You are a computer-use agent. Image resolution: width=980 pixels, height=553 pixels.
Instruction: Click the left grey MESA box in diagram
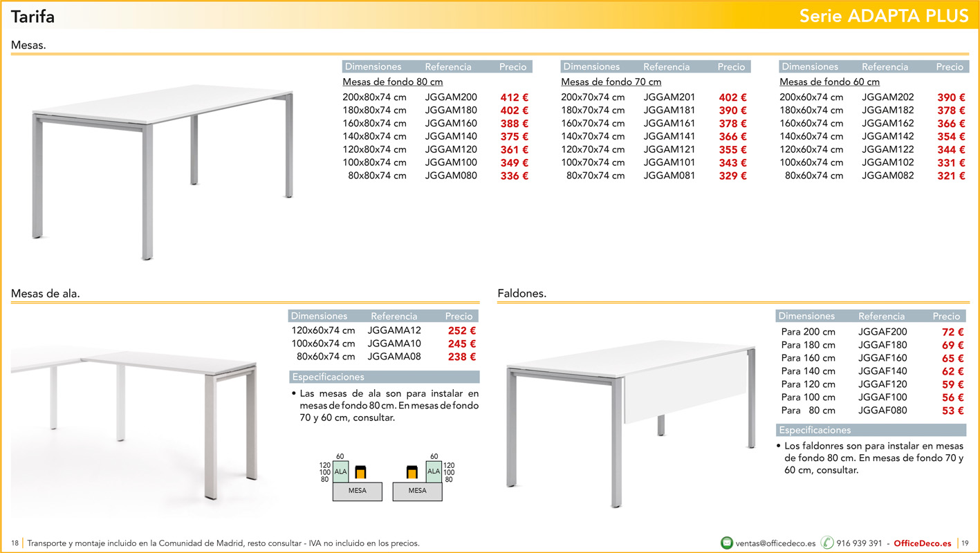(358, 491)
